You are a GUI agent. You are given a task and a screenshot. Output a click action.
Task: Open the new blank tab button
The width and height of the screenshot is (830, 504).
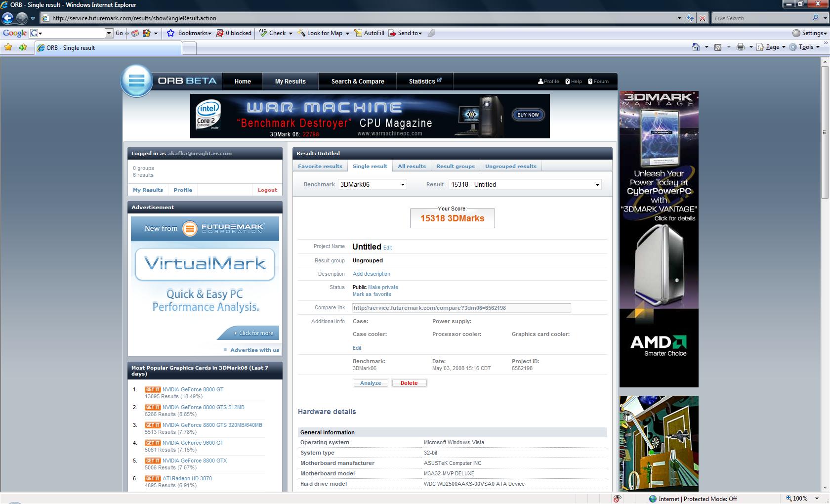click(189, 48)
